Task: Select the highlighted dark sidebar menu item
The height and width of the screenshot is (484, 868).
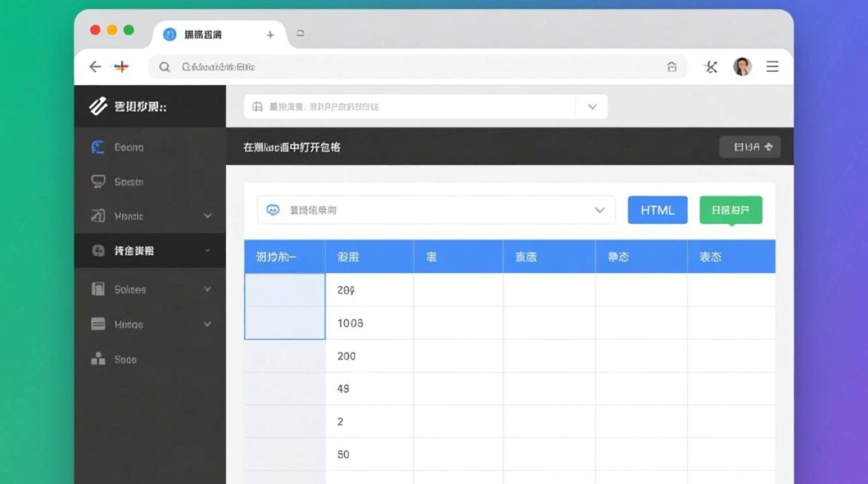Action: (x=150, y=251)
